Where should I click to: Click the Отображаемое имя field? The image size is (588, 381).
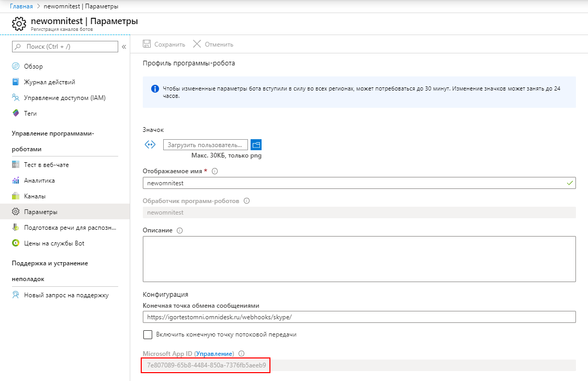point(359,183)
